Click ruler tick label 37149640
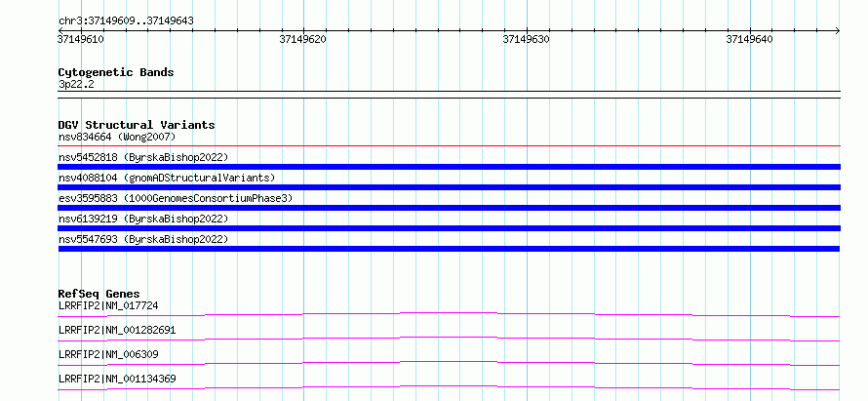 tap(750, 39)
